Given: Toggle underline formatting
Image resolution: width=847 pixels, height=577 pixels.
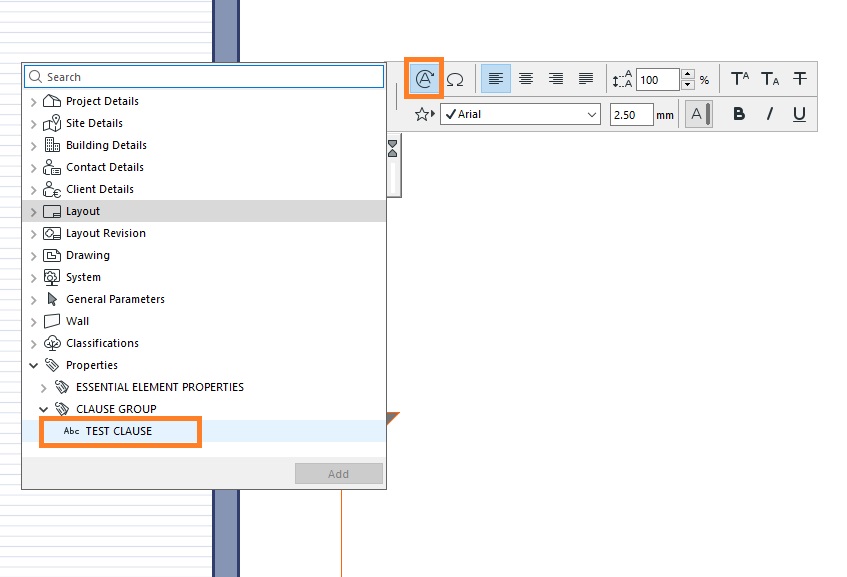Looking at the screenshot, I should 799,114.
